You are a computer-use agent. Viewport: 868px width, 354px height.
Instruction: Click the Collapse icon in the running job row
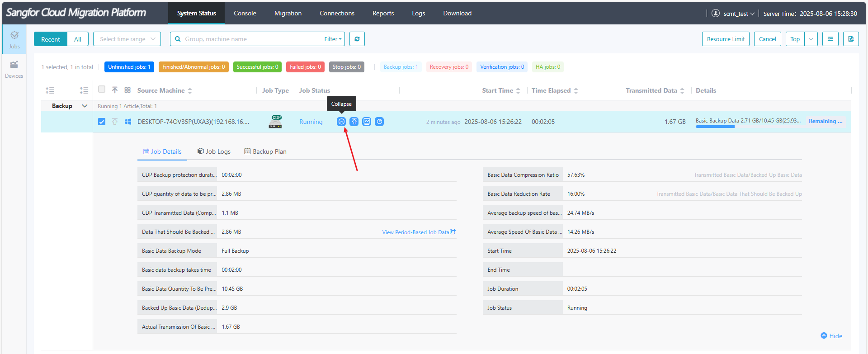[341, 122]
